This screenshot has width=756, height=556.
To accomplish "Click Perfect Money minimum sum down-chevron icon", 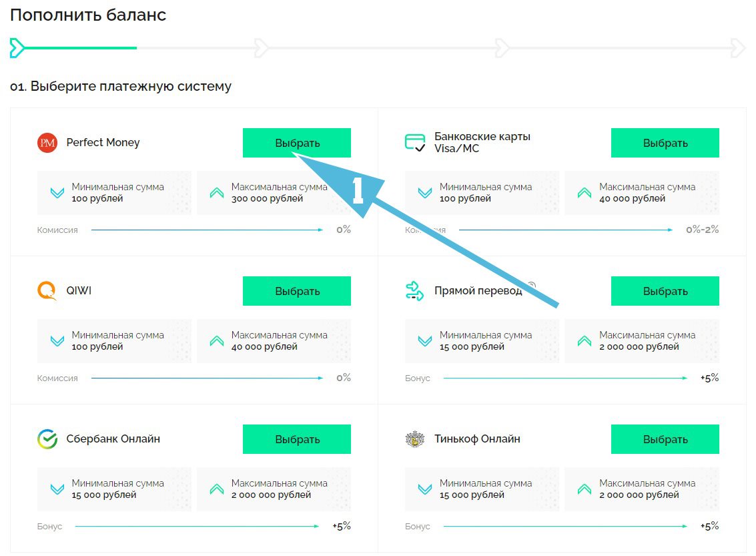I will [57, 193].
